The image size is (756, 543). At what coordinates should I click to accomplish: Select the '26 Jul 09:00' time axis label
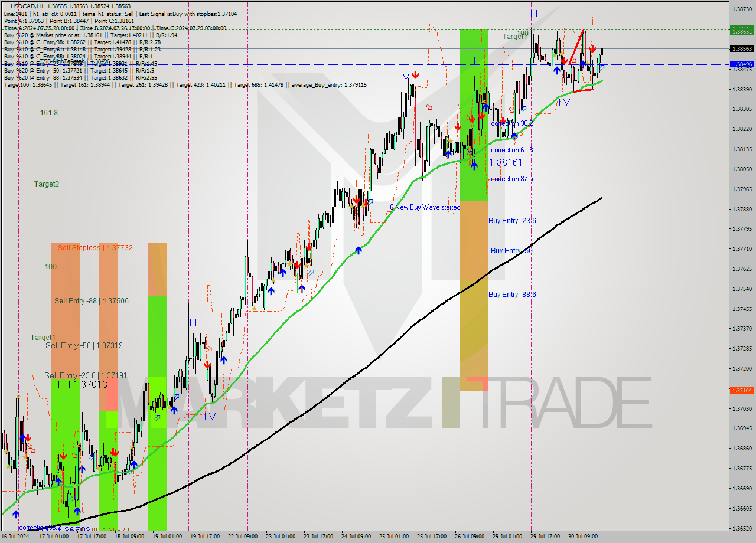470,537
